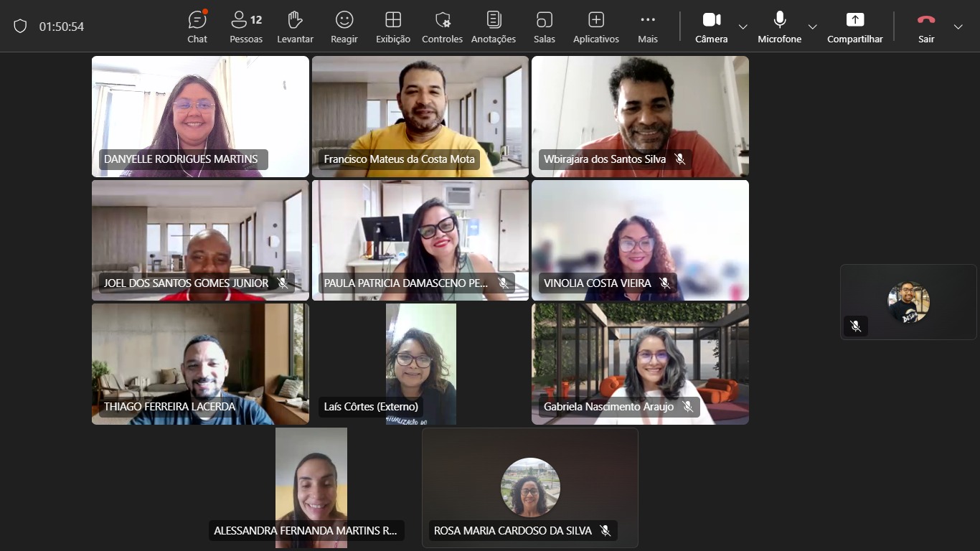Viewport: 980px width, 551px height.
Task: Toggle the Câmera on or off
Action: click(711, 27)
